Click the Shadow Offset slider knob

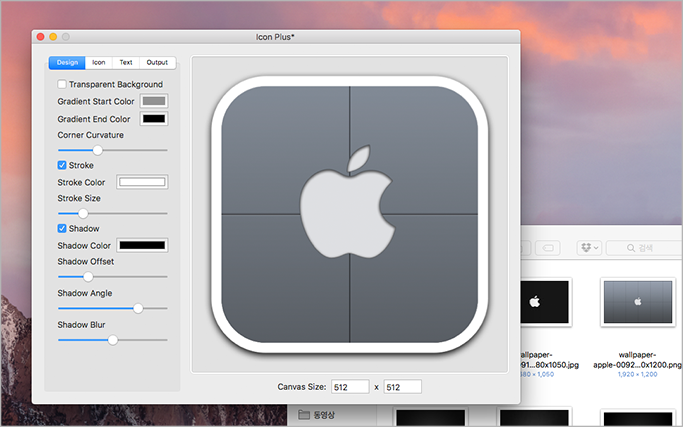[88, 277]
